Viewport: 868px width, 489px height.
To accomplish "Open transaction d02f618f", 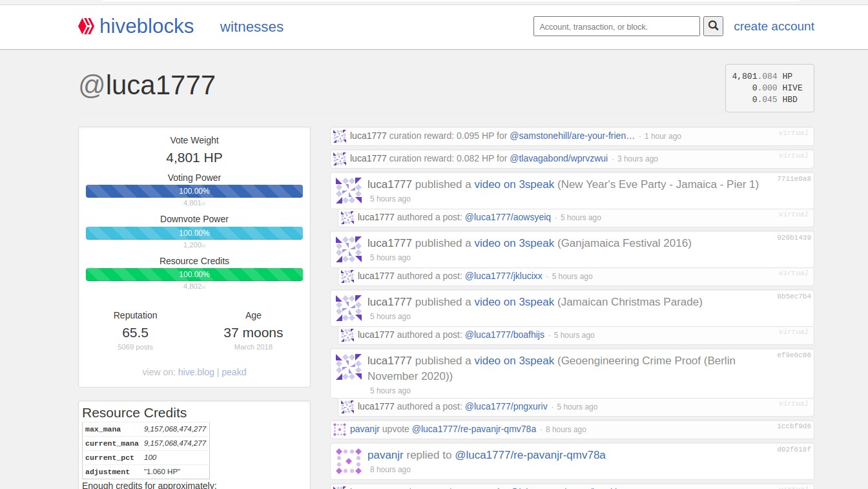I will coord(794,449).
